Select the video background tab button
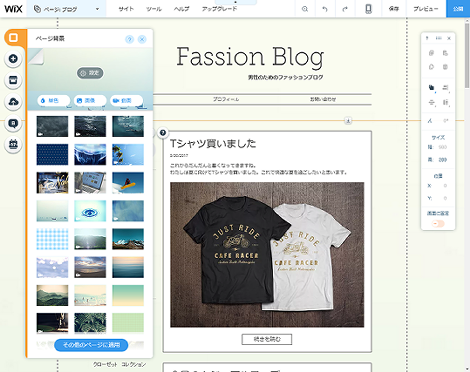The width and height of the screenshot is (470, 372). click(126, 100)
